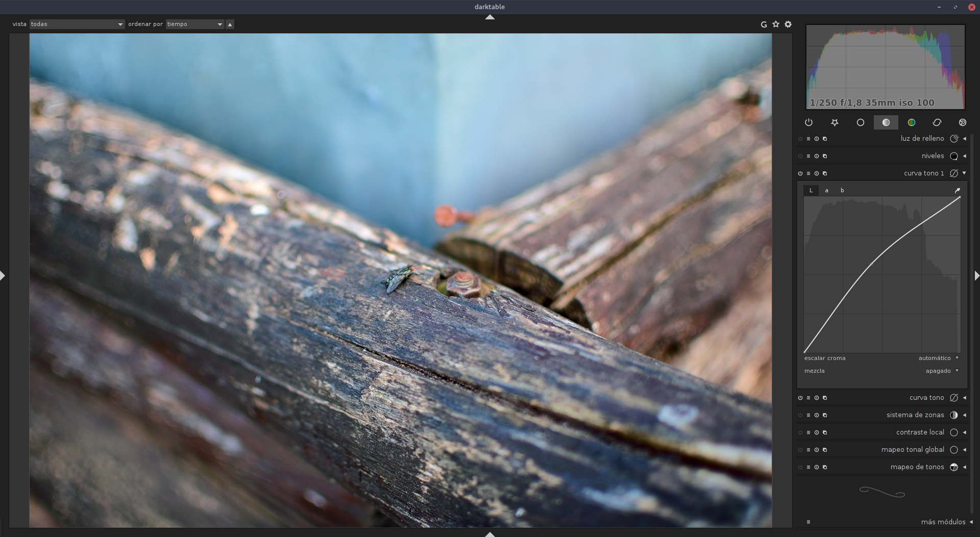Click the star overlay icon above image
Image resolution: width=980 pixels, height=537 pixels.
pos(776,24)
